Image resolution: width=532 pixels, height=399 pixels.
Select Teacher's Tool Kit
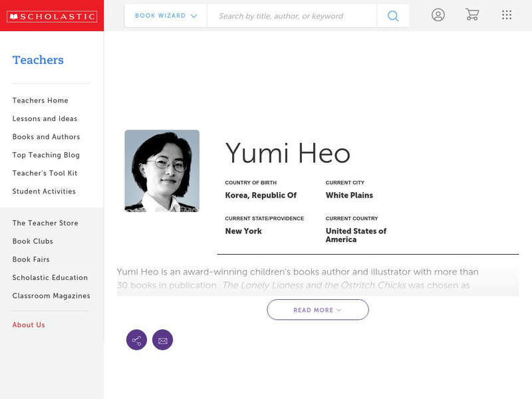pyautogui.click(x=45, y=174)
